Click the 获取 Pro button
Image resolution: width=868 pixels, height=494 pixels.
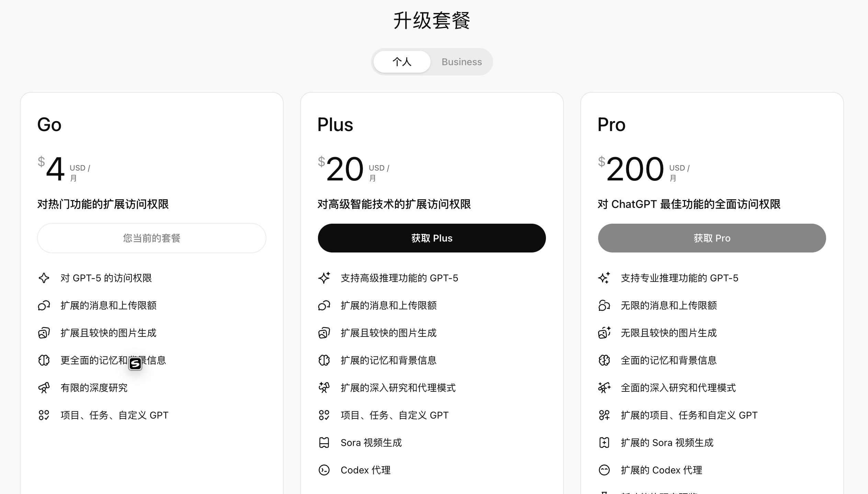pos(712,238)
